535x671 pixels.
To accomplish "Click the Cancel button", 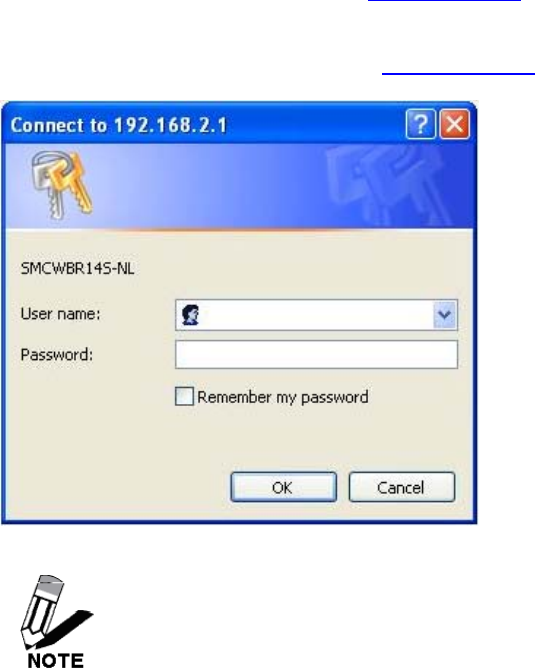I will (x=401, y=487).
